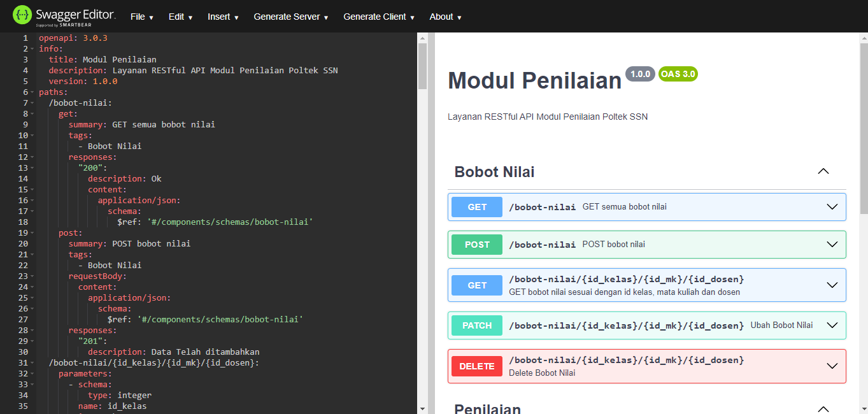Screen dimensions: 868x414
Task: Fold the post block at line 19
Action: pos(32,233)
